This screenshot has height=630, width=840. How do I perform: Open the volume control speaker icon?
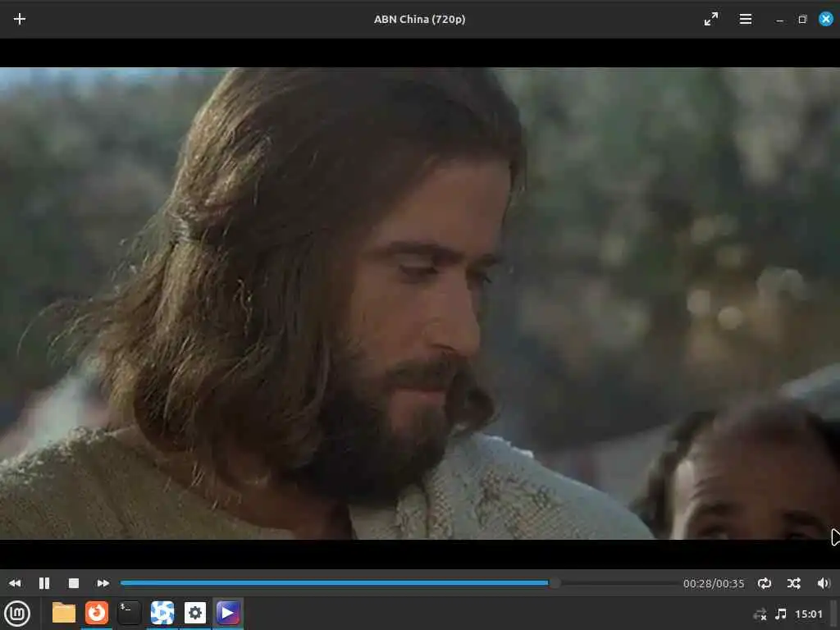(824, 583)
